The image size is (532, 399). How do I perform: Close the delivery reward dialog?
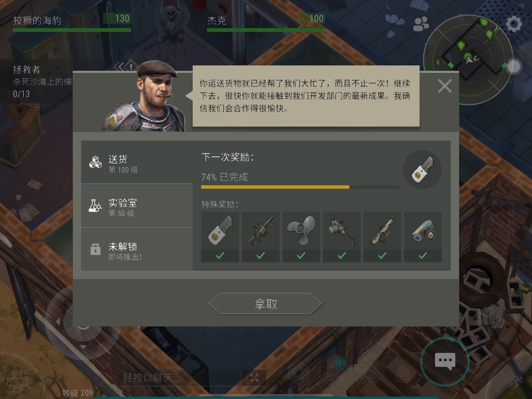click(444, 86)
